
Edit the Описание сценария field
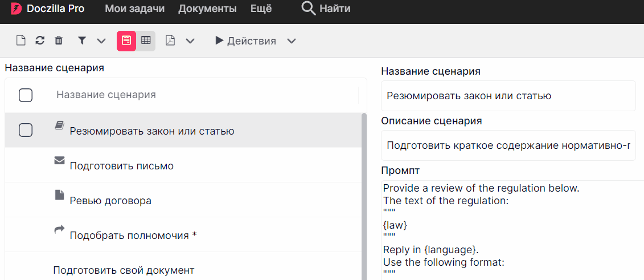click(508, 145)
